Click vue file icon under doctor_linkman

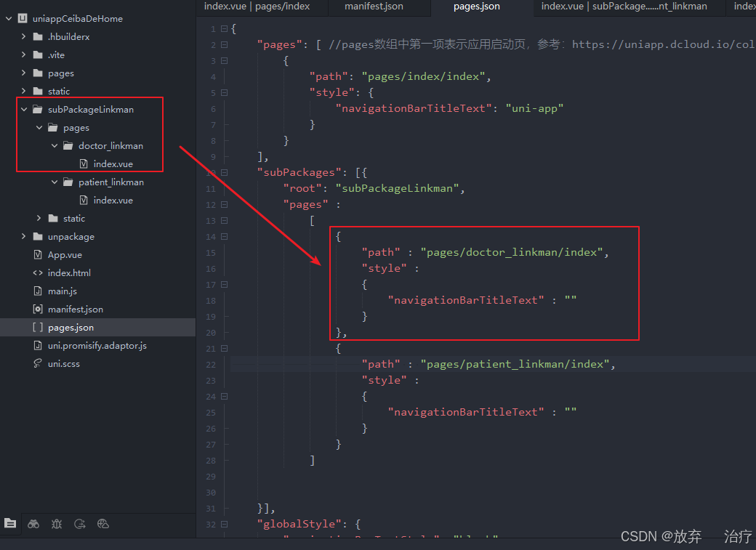84,164
